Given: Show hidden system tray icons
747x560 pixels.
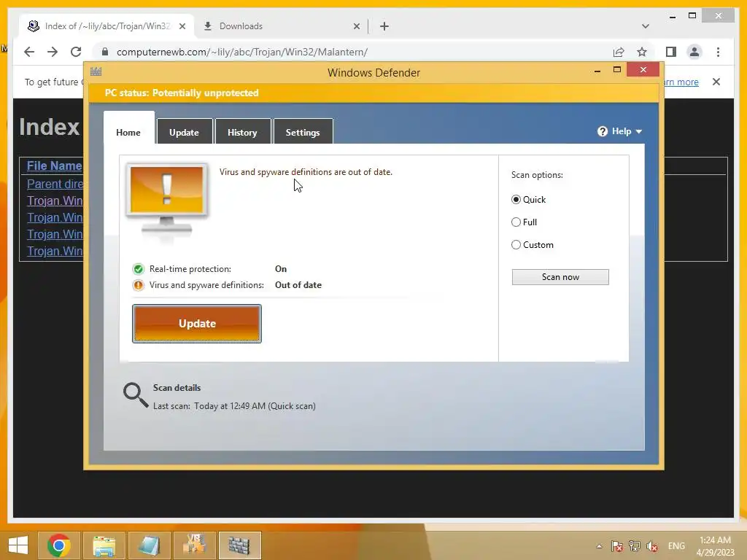Looking at the screenshot, I should point(599,546).
